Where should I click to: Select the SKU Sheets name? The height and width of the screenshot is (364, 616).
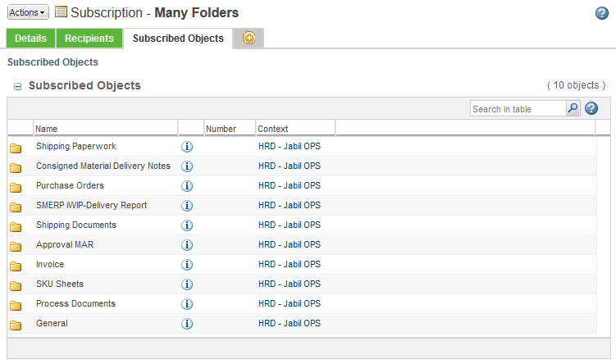pyautogui.click(x=60, y=284)
